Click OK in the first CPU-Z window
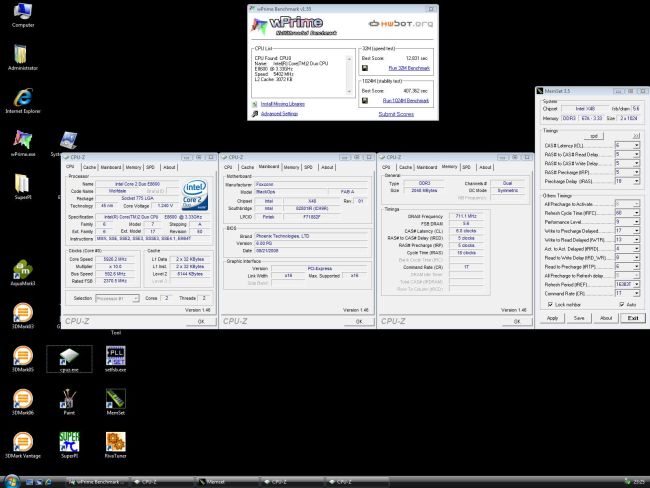The image size is (650, 488). (x=201, y=321)
